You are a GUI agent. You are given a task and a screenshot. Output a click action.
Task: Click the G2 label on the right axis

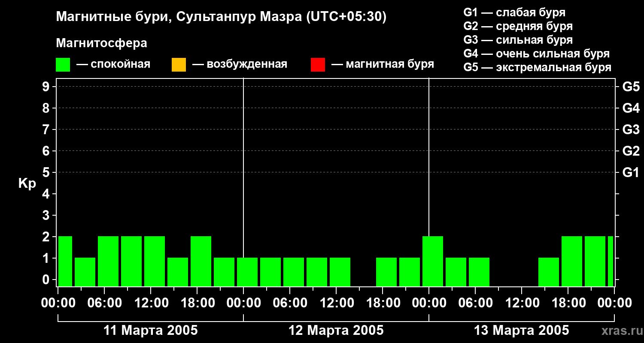[631, 151]
